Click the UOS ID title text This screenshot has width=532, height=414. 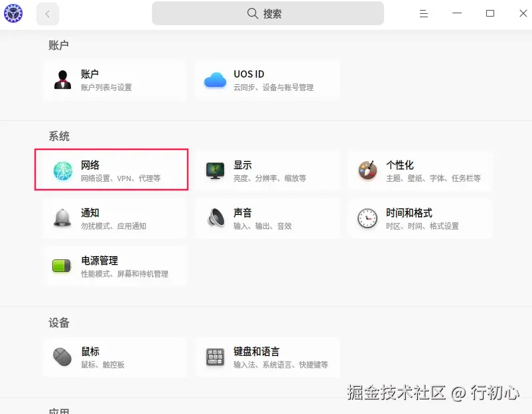coord(249,74)
